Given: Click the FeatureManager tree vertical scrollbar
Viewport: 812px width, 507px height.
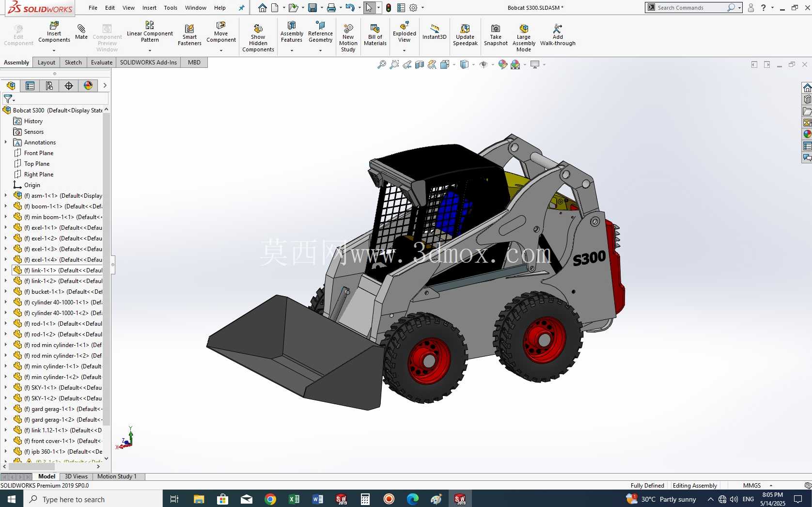Looking at the screenshot, I should 107,269.
